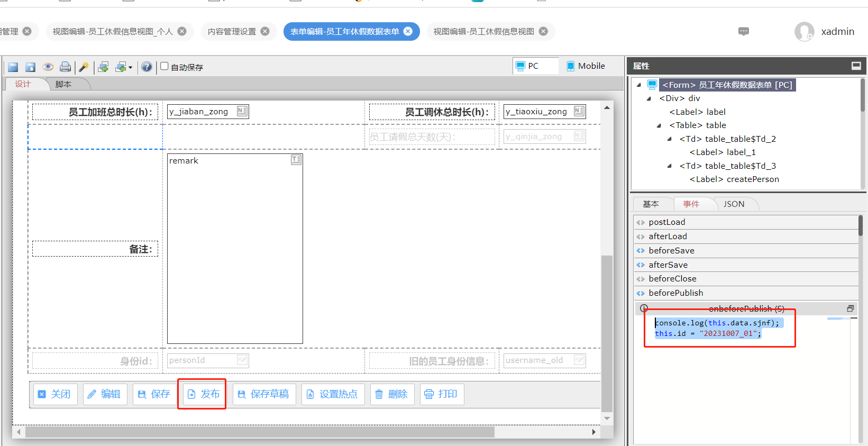
Task: Click the xadmin username
Action: (x=837, y=32)
